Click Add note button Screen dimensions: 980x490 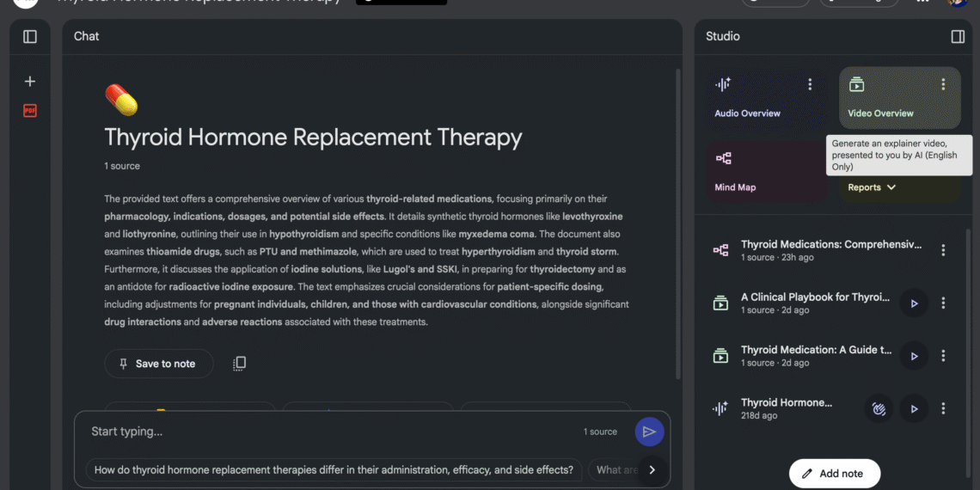pos(834,474)
